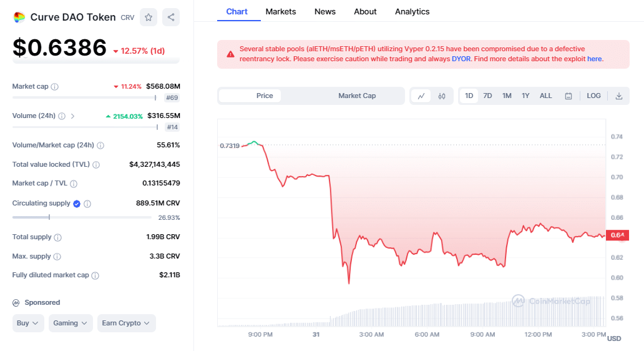The height and width of the screenshot is (351, 644).
Task: Click the Market cap rank progress bar
Action: (x=84, y=97)
